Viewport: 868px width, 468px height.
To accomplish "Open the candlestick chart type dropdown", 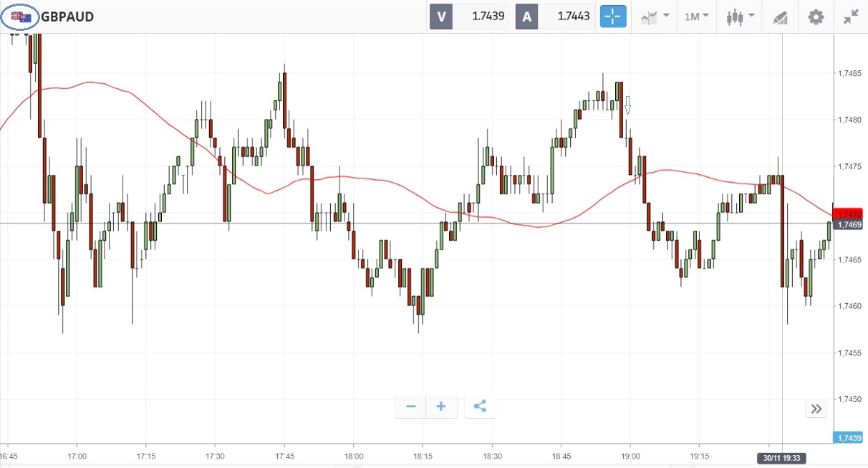I will (740, 16).
